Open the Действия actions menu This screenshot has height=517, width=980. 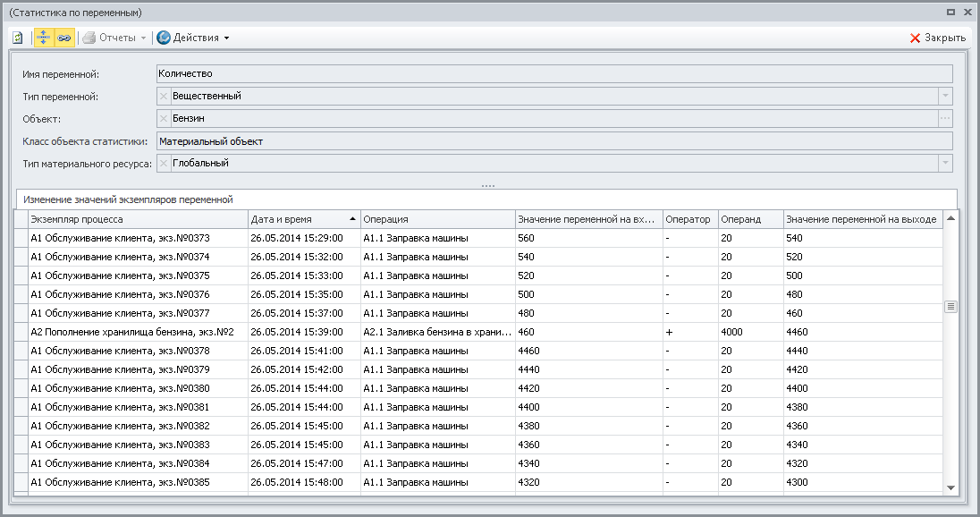[x=193, y=38]
